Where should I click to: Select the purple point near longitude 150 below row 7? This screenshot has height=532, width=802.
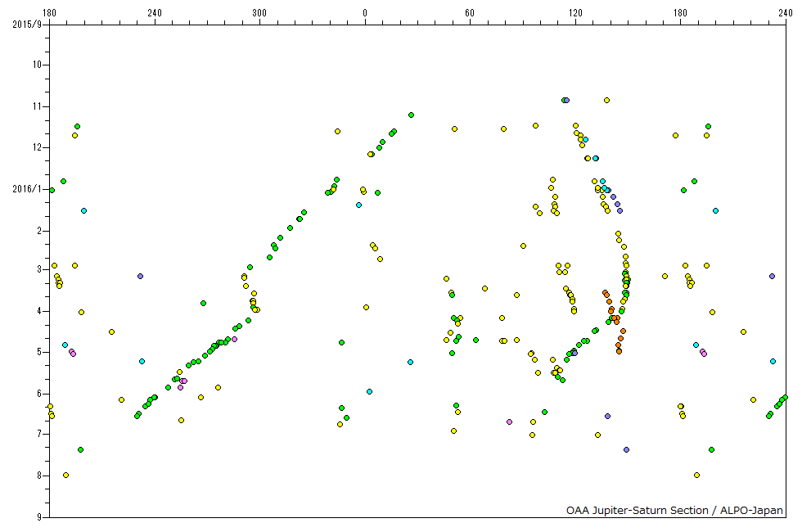[x=627, y=449]
